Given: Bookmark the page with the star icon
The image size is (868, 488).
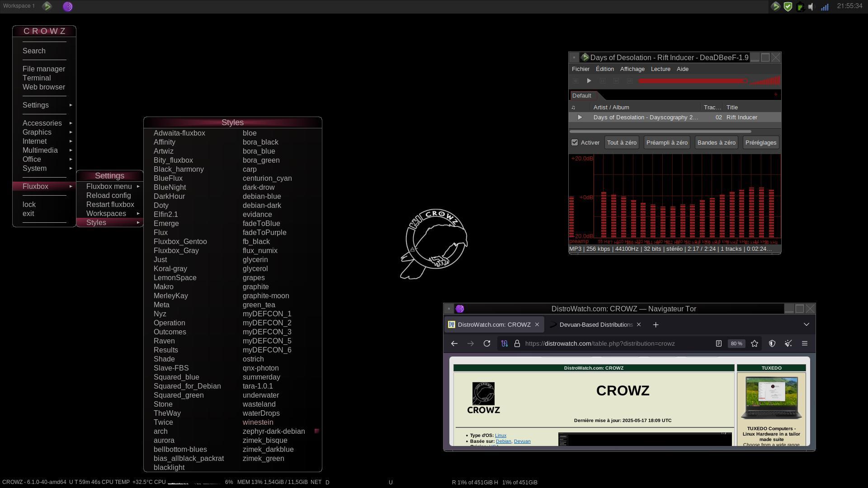Looking at the screenshot, I should pyautogui.click(x=755, y=344).
